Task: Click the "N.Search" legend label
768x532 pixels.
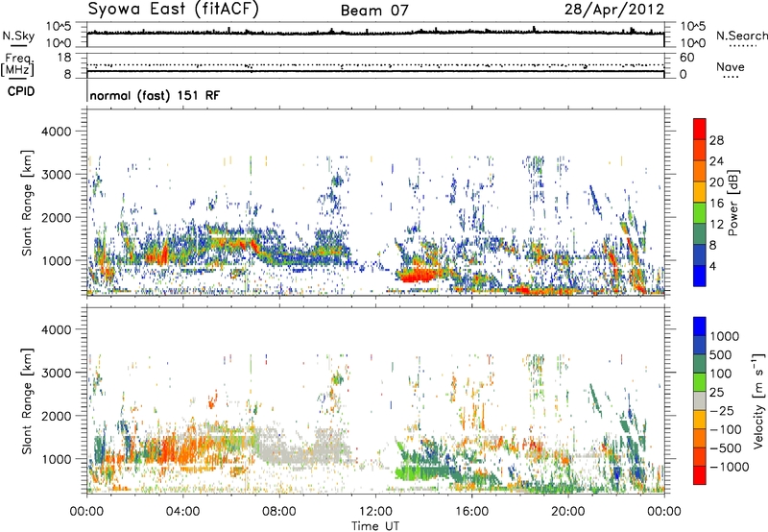Action: (741, 36)
